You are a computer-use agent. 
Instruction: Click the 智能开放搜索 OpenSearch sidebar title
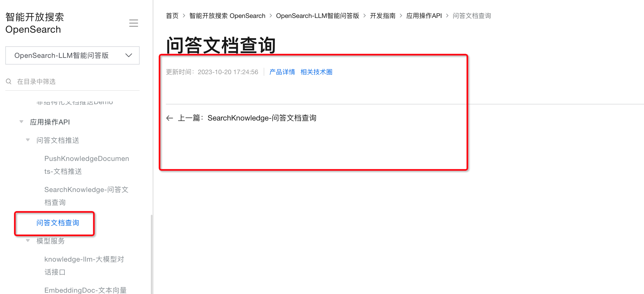[x=34, y=23]
